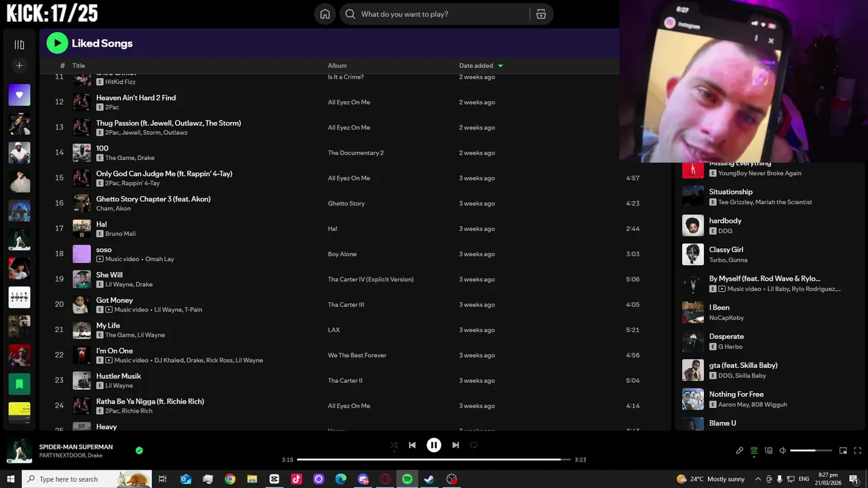Open LAX album link

[334, 330]
